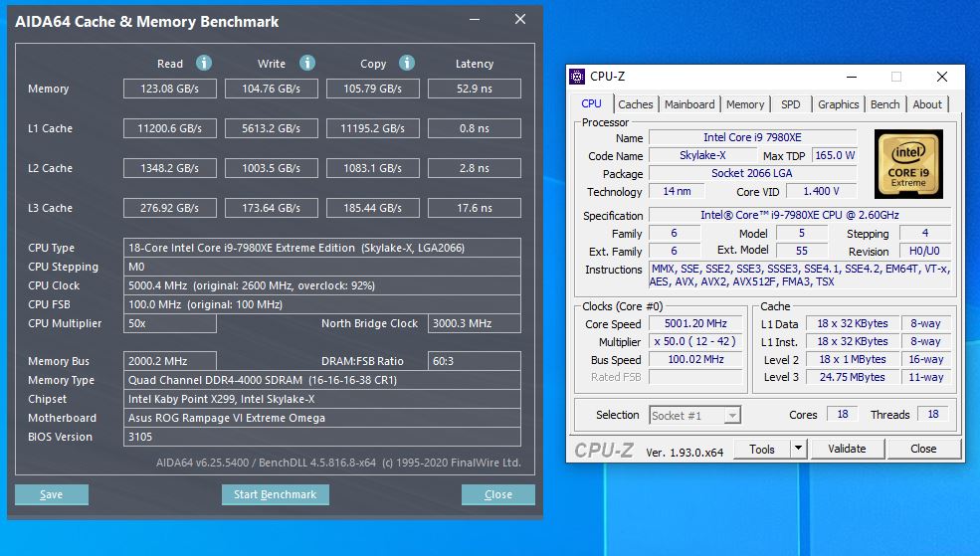Click the Memory Type field Quad Channel DDR4-4000

tap(322, 380)
